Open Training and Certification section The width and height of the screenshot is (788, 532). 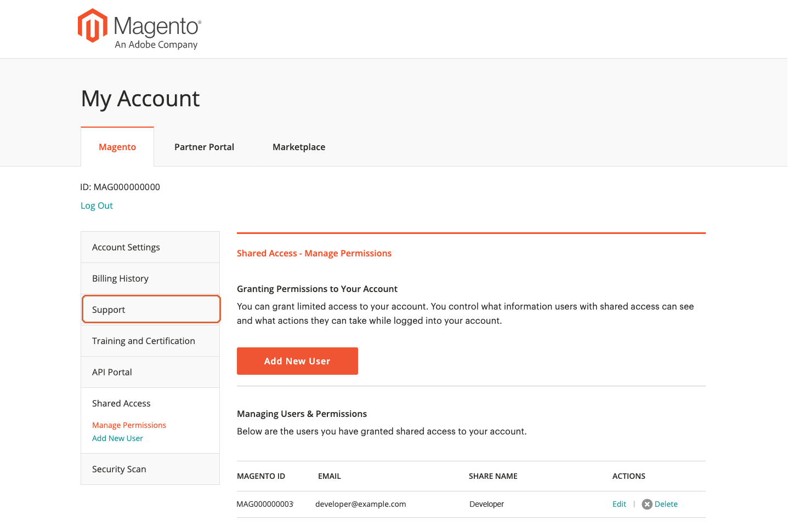point(150,341)
